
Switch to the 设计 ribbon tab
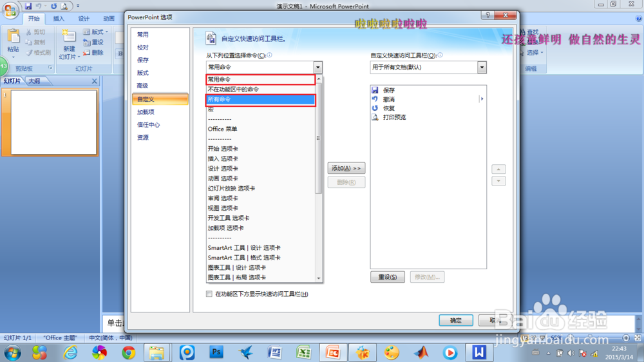(84, 19)
